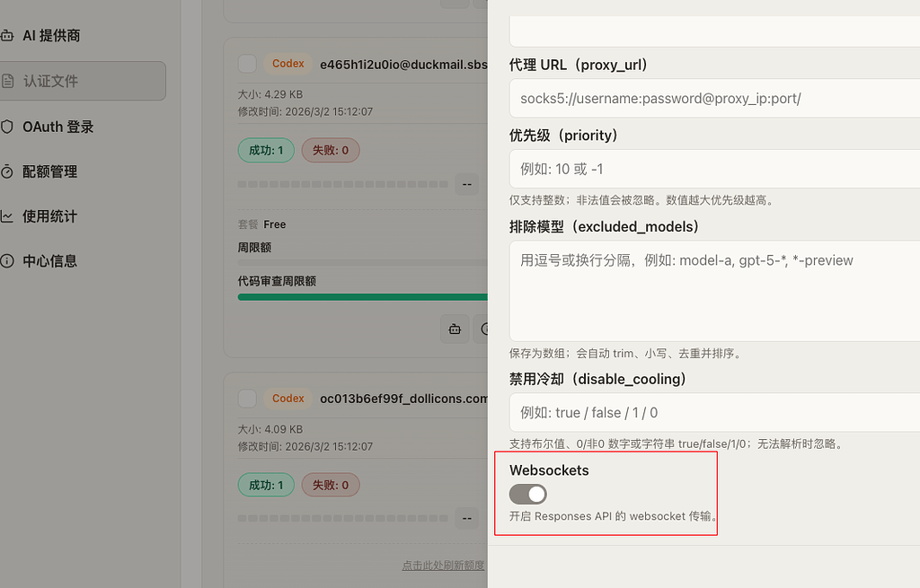Screen dimensions: 920x588
Task: Click the 成功: 1 badge on e465h1i2u0io card
Action: click(x=266, y=151)
